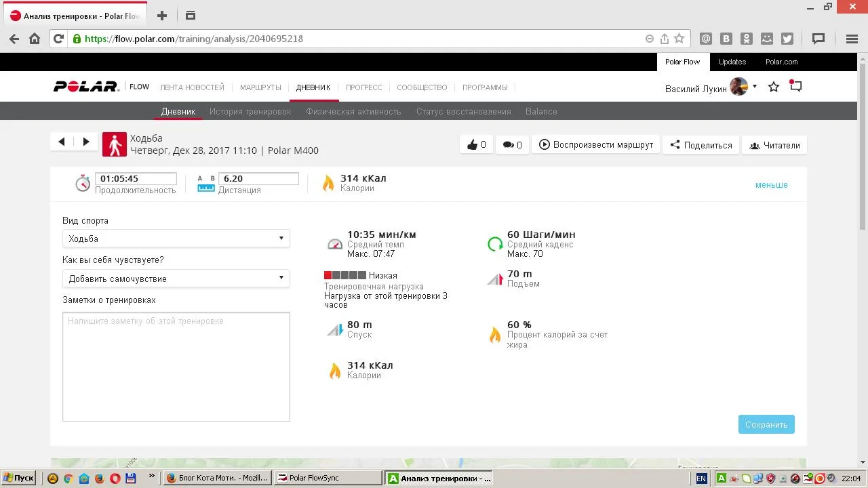This screenshot has width=868, height=488.
Task: Click the green cadence cycle icon
Action: [x=495, y=244]
